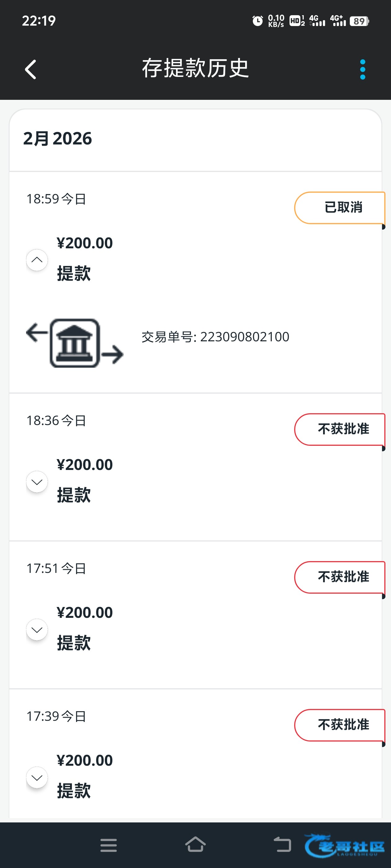391x868 pixels.
Task: Tap the ¥200.00 amount at 18:36
Action: [85, 465]
